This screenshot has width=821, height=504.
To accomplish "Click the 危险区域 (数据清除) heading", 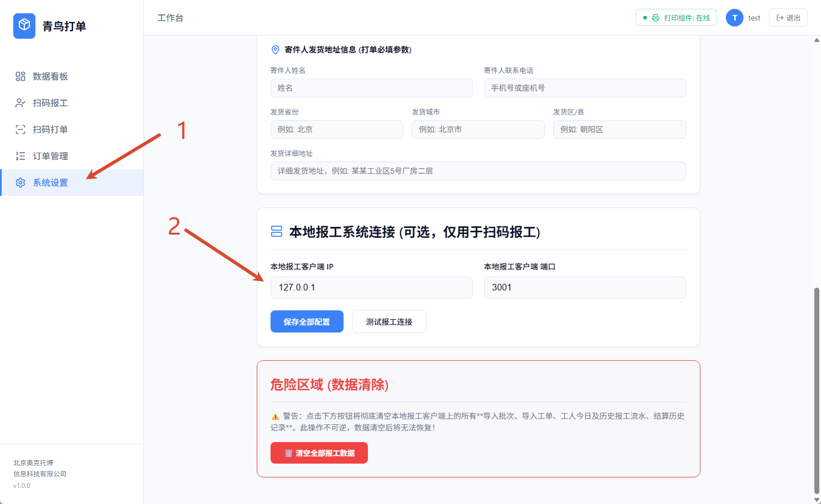I will coord(330,385).
